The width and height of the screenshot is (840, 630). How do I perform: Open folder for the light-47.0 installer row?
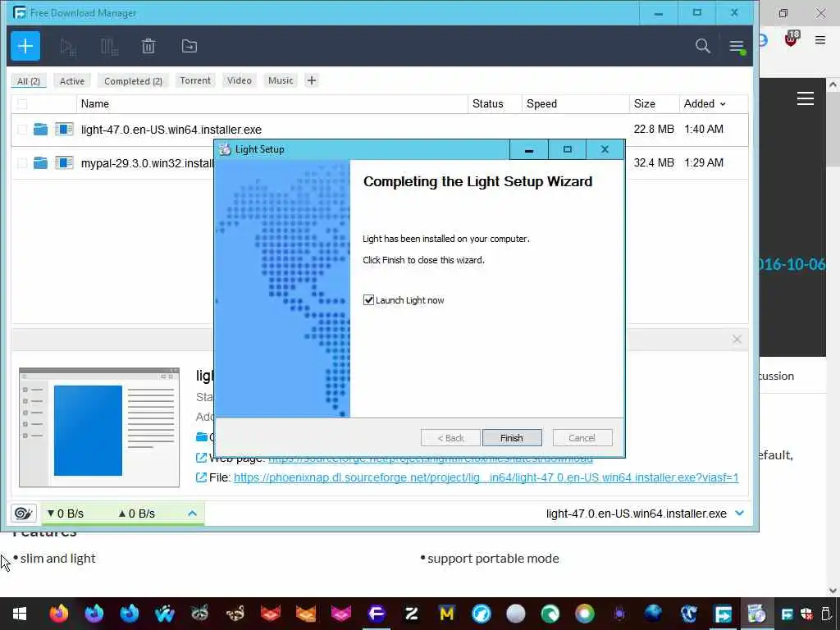pos(41,129)
